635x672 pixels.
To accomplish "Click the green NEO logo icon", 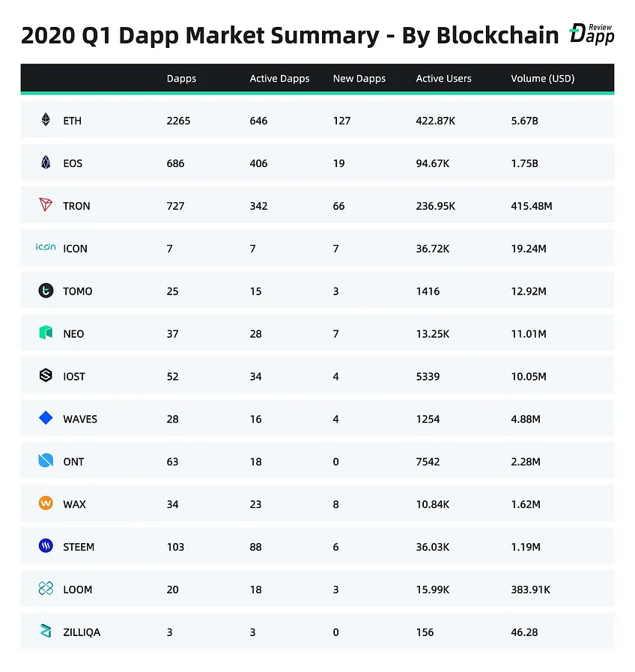I will point(46,333).
